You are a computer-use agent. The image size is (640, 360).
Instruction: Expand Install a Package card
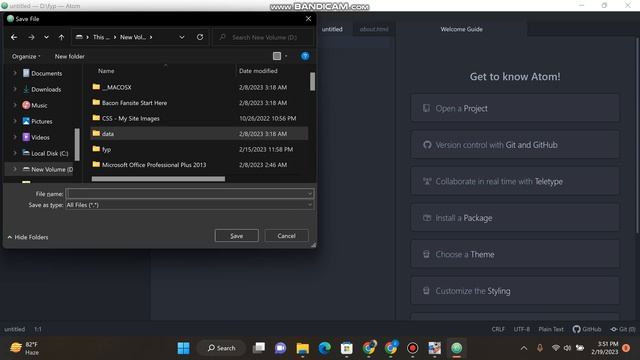(x=515, y=218)
